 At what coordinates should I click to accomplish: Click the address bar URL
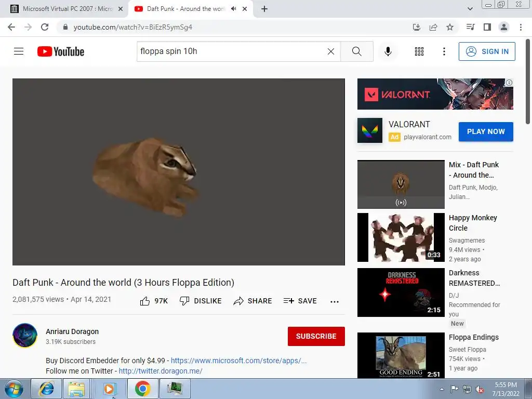point(132,27)
